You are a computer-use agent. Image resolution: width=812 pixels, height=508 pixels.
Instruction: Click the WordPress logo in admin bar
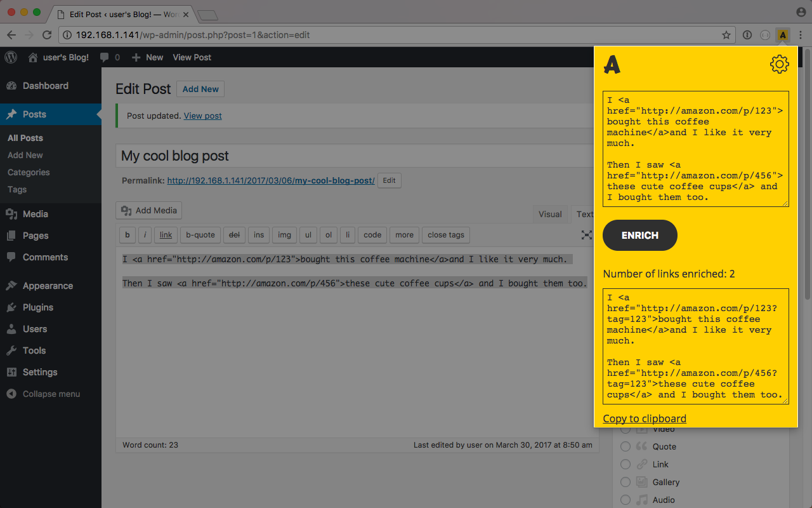pos(11,57)
